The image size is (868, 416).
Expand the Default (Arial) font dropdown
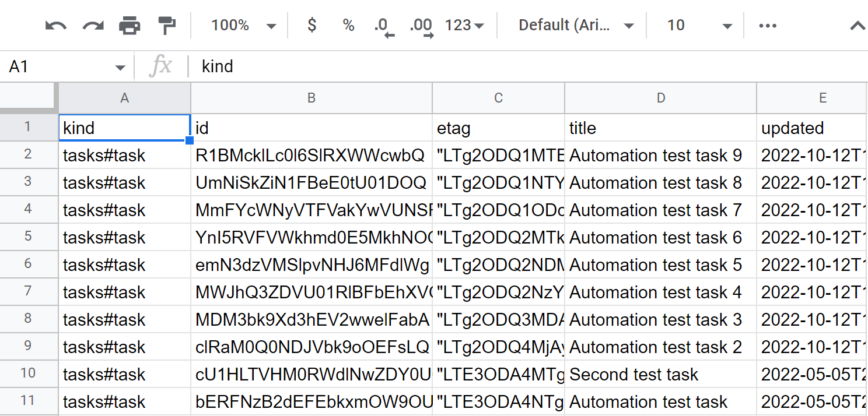coord(576,26)
